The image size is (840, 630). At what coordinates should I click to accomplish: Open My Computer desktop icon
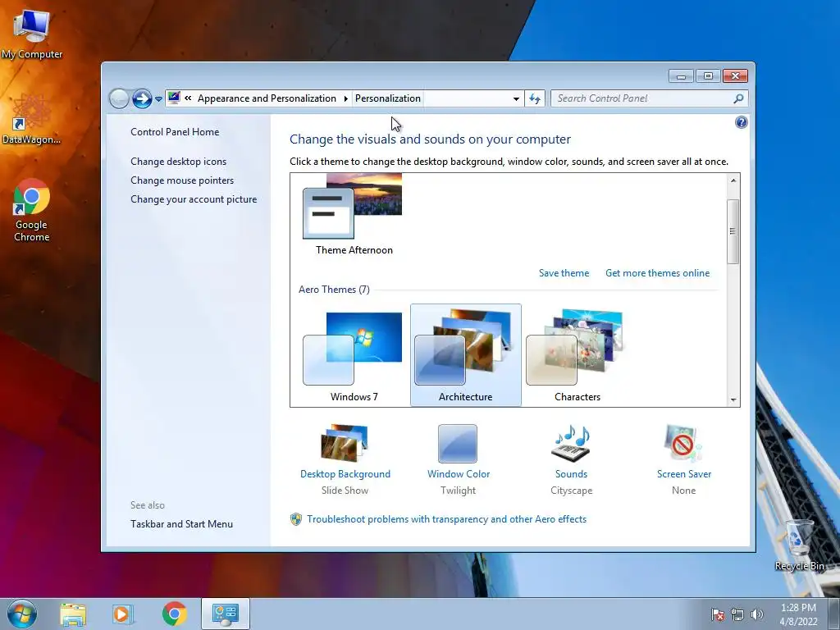[32, 33]
